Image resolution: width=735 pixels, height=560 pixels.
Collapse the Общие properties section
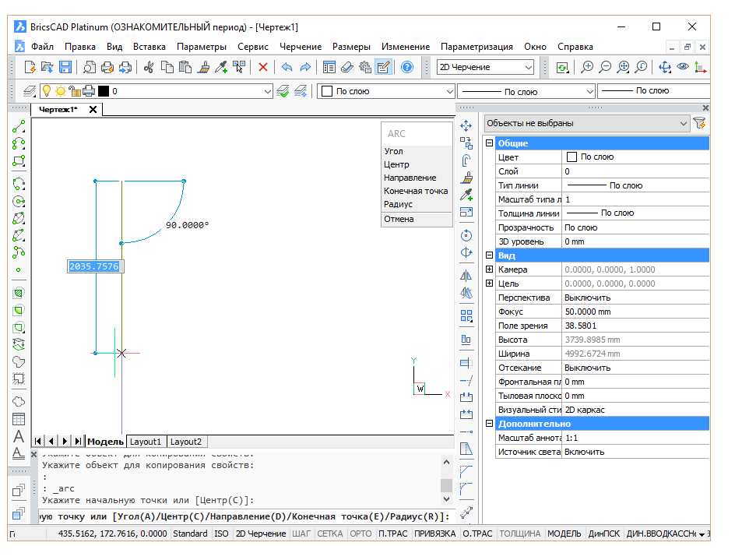pos(489,143)
